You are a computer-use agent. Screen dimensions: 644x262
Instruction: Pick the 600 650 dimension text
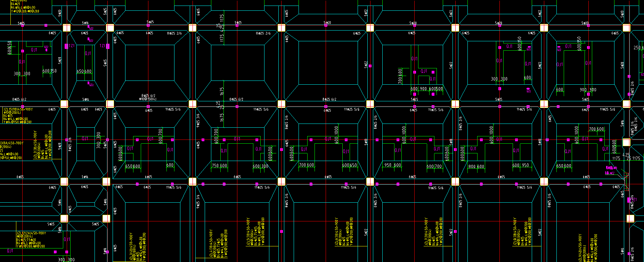tap(350, 165)
